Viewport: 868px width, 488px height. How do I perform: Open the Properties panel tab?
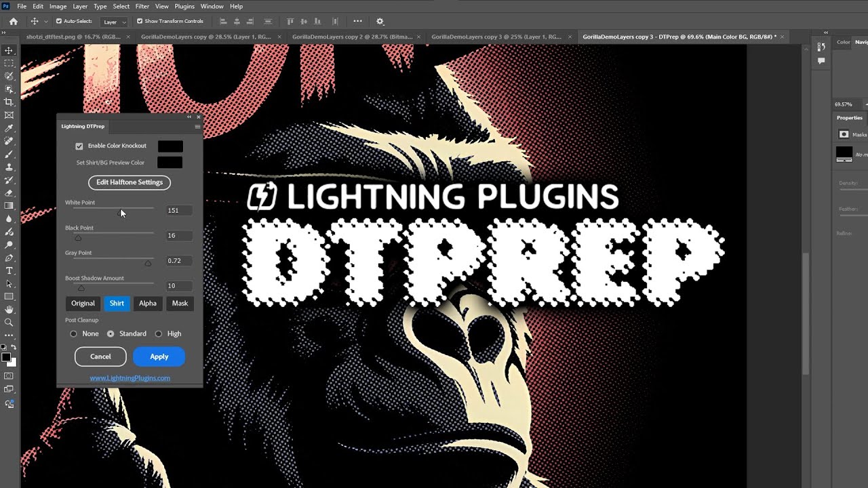coord(850,118)
